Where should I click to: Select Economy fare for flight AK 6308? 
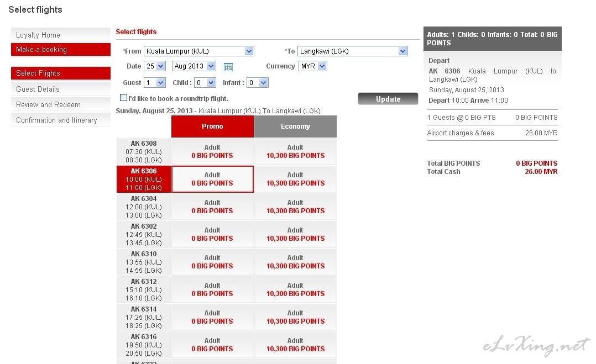295,151
